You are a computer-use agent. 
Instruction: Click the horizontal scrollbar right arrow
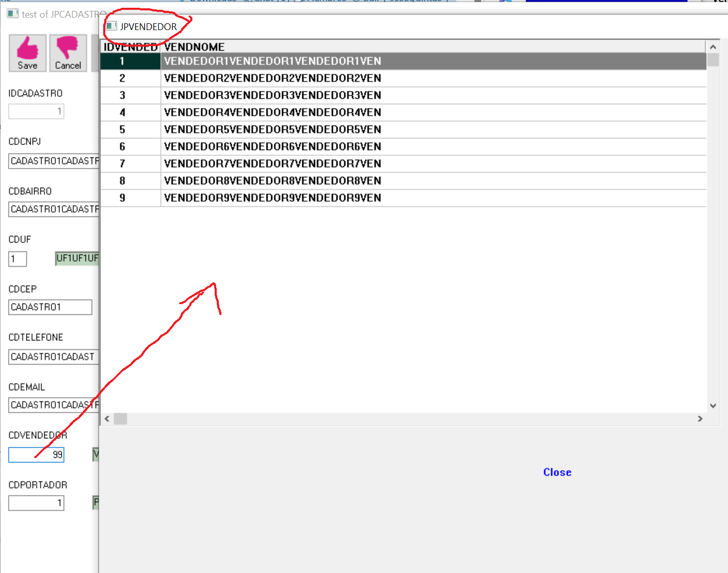[700, 419]
